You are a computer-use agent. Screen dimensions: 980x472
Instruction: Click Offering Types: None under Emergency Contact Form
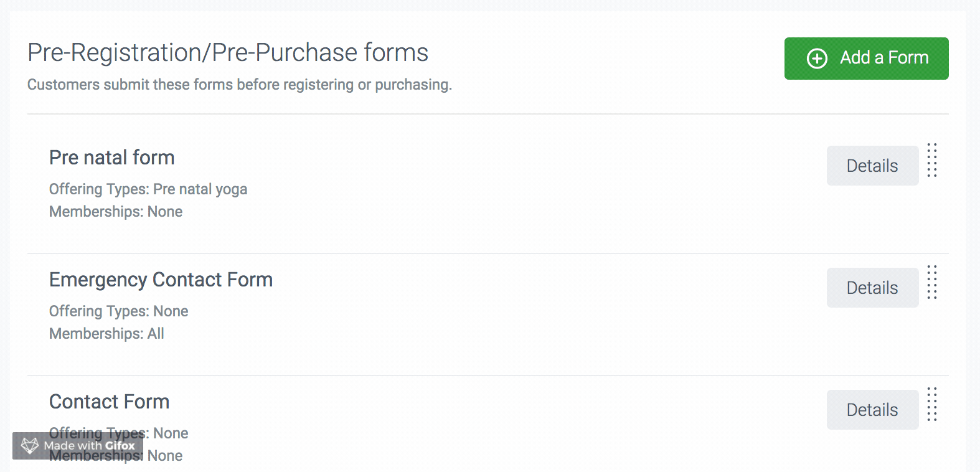(118, 311)
